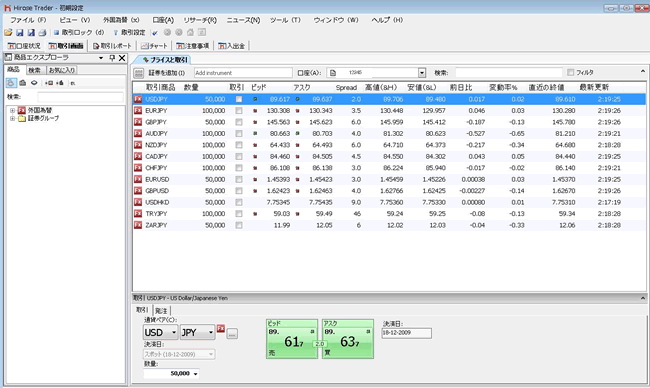
Task: Close the 商品エクスプローラ panel
Action: [122, 58]
